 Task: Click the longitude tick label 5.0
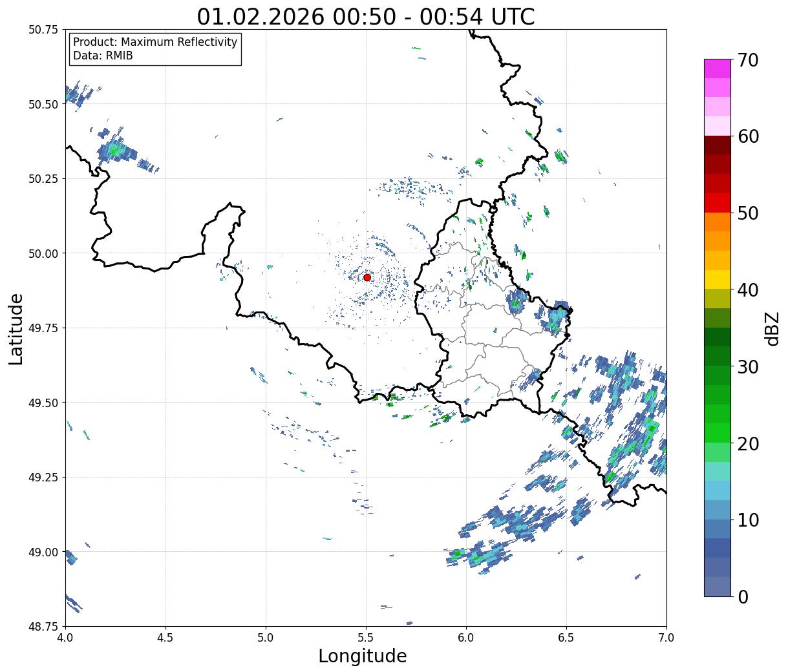(266, 637)
